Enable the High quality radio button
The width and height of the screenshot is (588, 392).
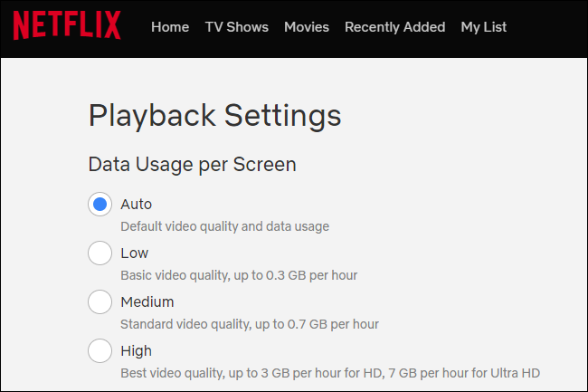click(100, 351)
